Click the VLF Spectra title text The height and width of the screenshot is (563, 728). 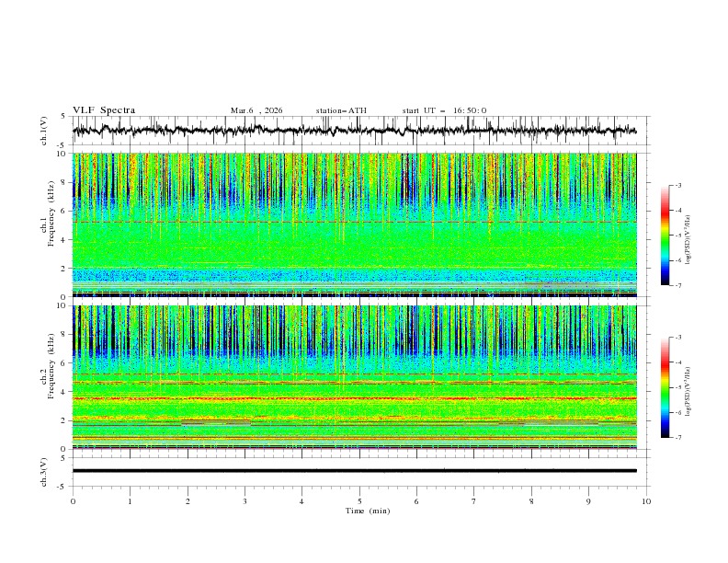[x=104, y=110]
